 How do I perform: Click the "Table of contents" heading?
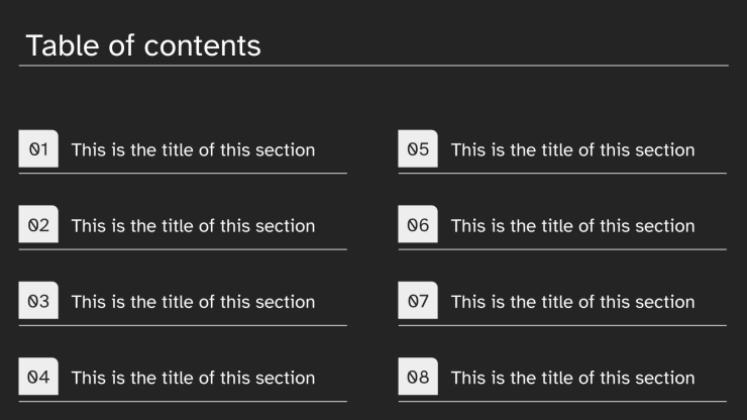click(143, 45)
